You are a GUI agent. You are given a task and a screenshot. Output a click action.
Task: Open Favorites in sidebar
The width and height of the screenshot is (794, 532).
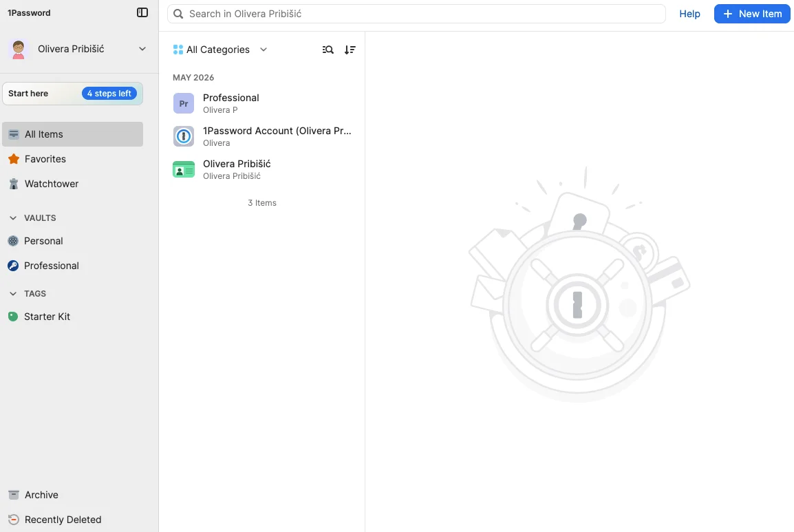(72, 159)
